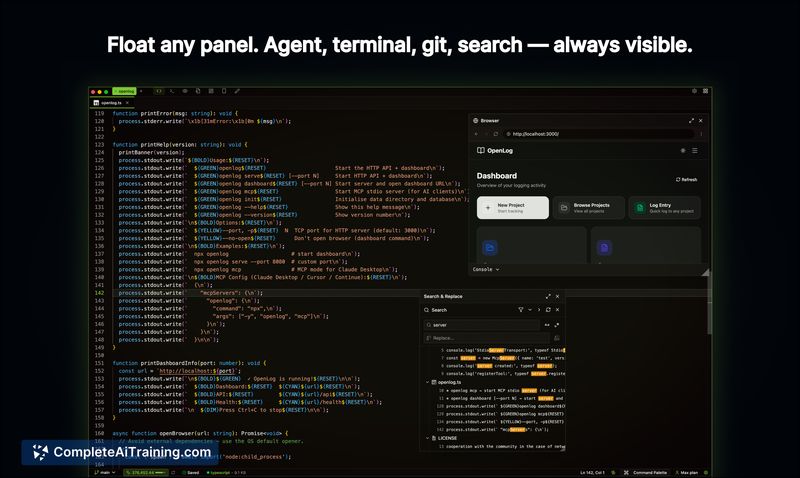Open the OpenLog hamburger menu
The image size is (800, 478).
[x=695, y=150]
